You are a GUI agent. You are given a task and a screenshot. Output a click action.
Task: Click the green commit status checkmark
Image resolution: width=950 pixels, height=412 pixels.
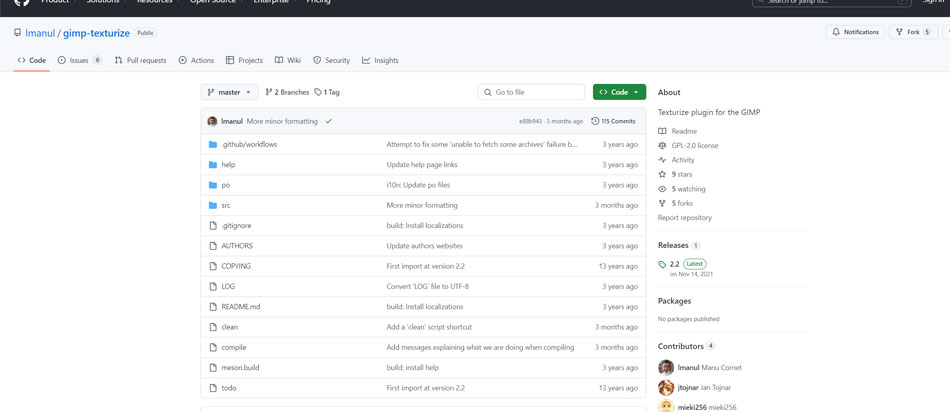pyautogui.click(x=328, y=121)
